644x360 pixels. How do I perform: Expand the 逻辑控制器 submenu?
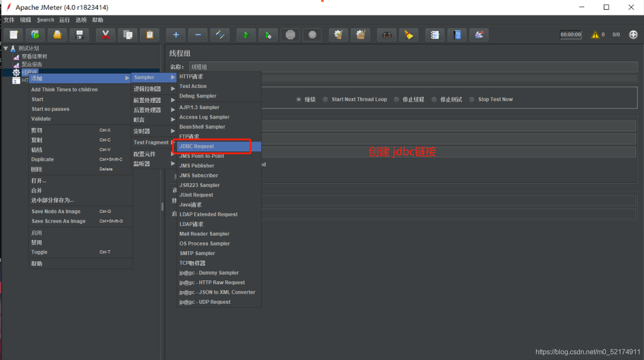coord(154,89)
